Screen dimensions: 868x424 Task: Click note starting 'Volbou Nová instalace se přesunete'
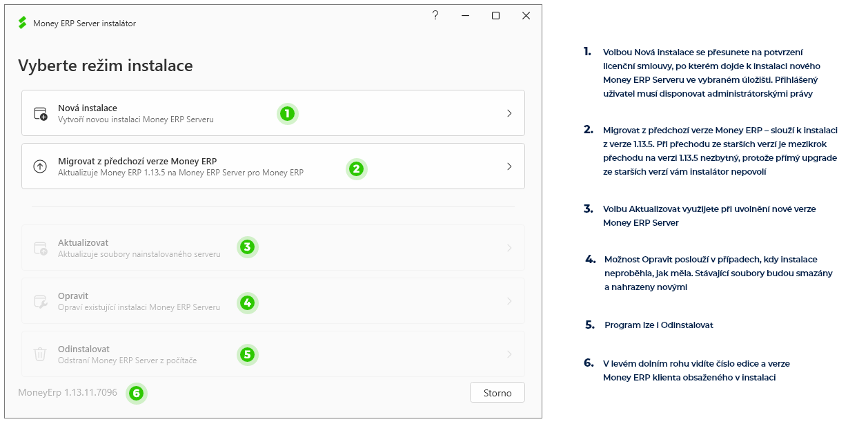click(712, 73)
